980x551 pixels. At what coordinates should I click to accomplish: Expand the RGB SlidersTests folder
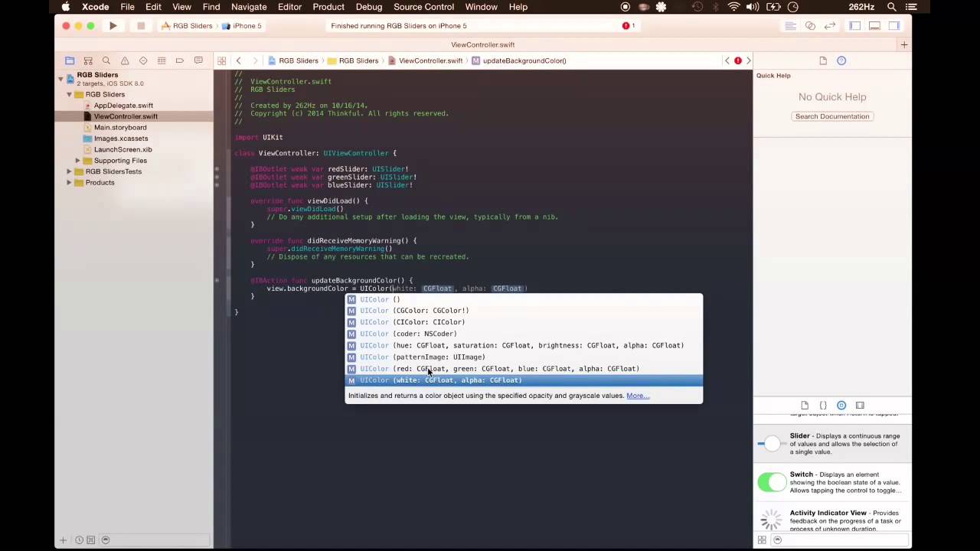69,171
